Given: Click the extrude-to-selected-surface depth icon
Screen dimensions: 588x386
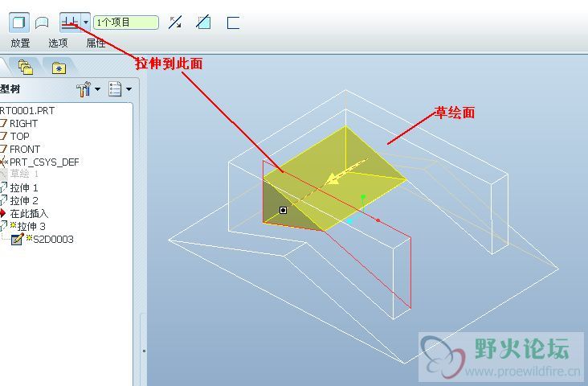Looking at the screenshot, I should (70, 23).
